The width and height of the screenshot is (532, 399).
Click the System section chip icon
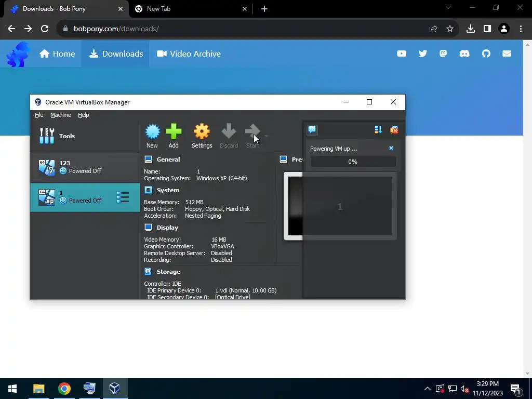click(148, 190)
